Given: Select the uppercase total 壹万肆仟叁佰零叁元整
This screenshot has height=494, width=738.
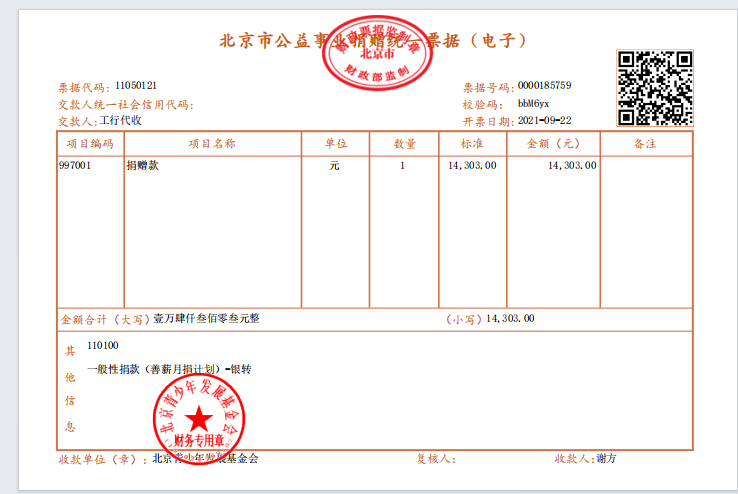Looking at the screenshot, I should [x=206, y=319].
